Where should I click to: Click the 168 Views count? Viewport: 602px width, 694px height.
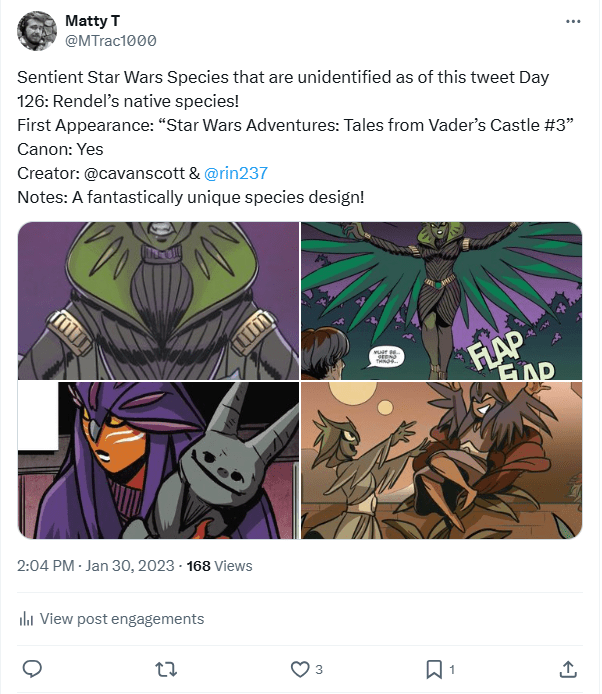[220, 566]
